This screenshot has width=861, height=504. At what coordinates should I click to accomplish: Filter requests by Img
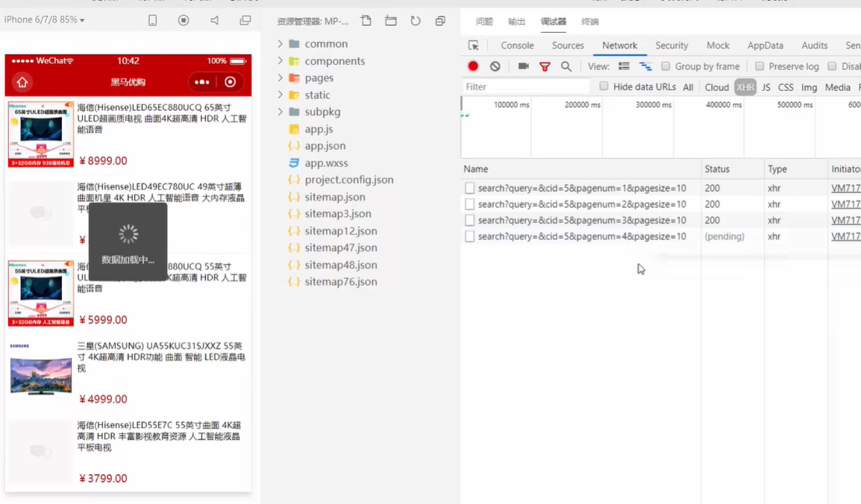(x=809, y=87)
